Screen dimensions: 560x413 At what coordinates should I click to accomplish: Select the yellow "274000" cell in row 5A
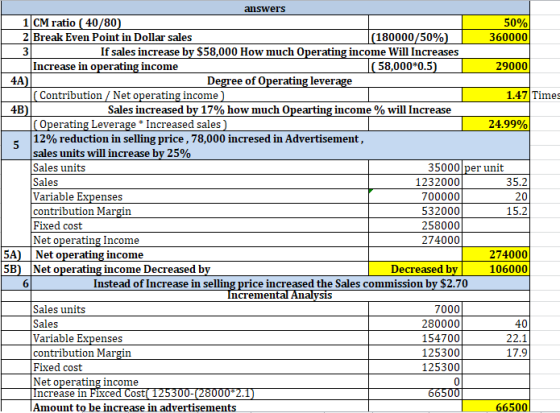point(496,255)
